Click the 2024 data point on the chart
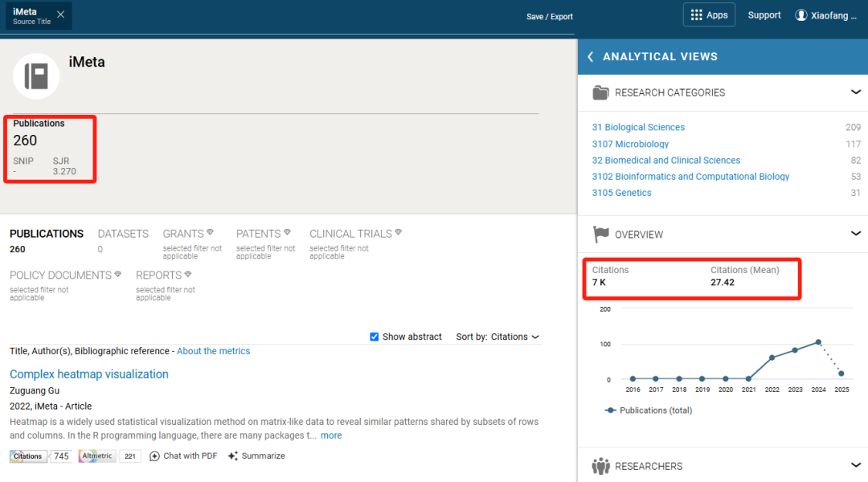 818,342
